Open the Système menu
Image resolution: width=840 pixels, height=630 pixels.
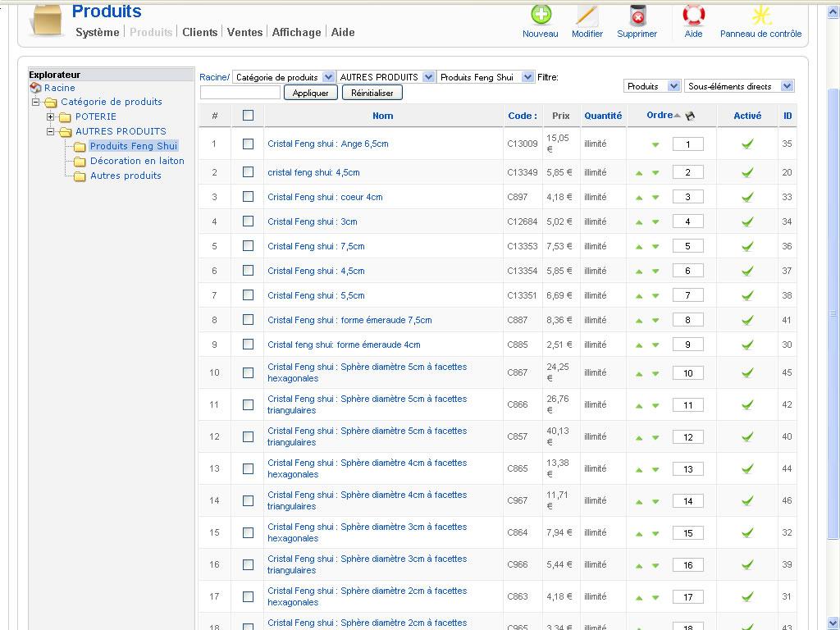98,32
